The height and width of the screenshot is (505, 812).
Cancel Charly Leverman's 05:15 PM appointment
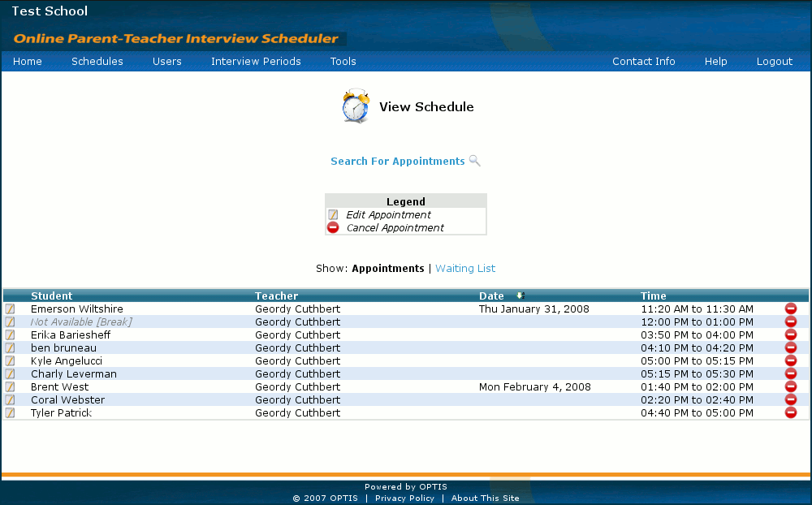[x=791, y=374]
